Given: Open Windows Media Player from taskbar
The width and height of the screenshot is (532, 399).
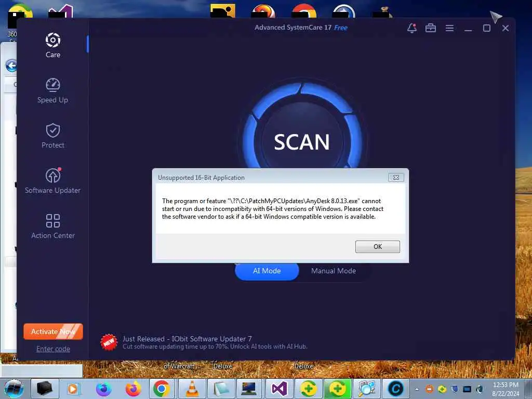Looking at the screenshot, I should pyautogui.click(x=73, y=389).
